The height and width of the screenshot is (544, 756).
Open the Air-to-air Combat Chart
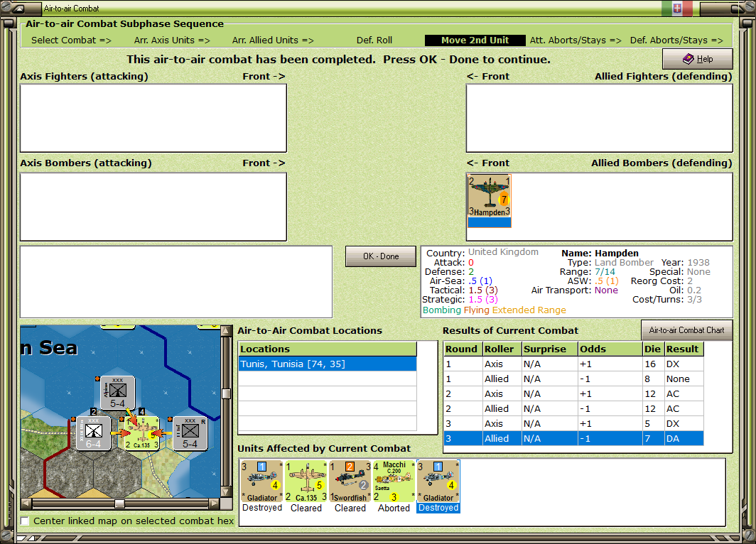[x=686, y=330]
